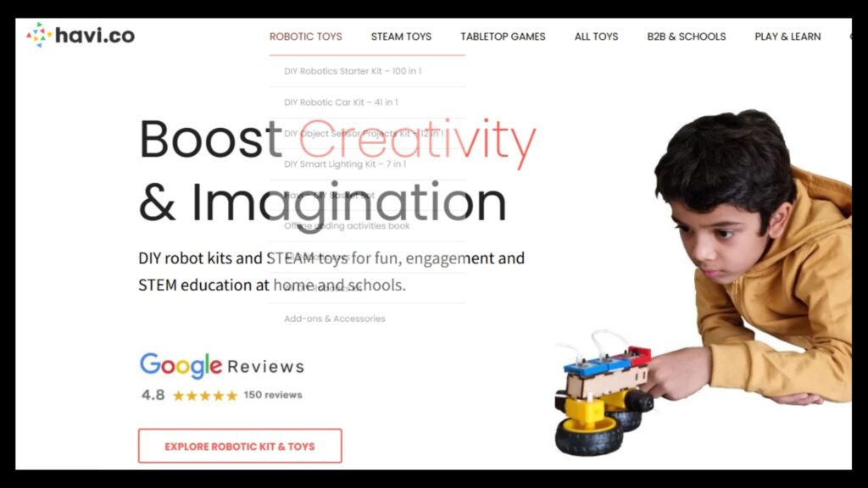Open the Tabletop Games menu

tap(503, 36)
